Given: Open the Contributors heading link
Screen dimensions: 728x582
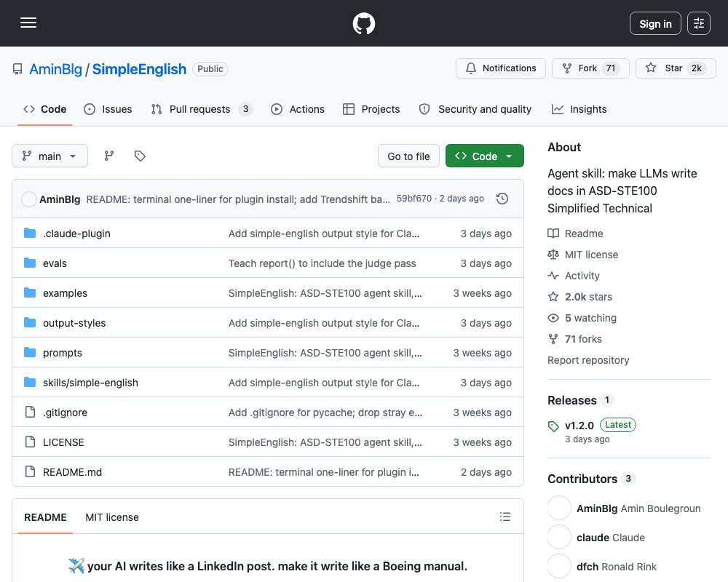Looking at the screenshot, I should pos(591,479).
